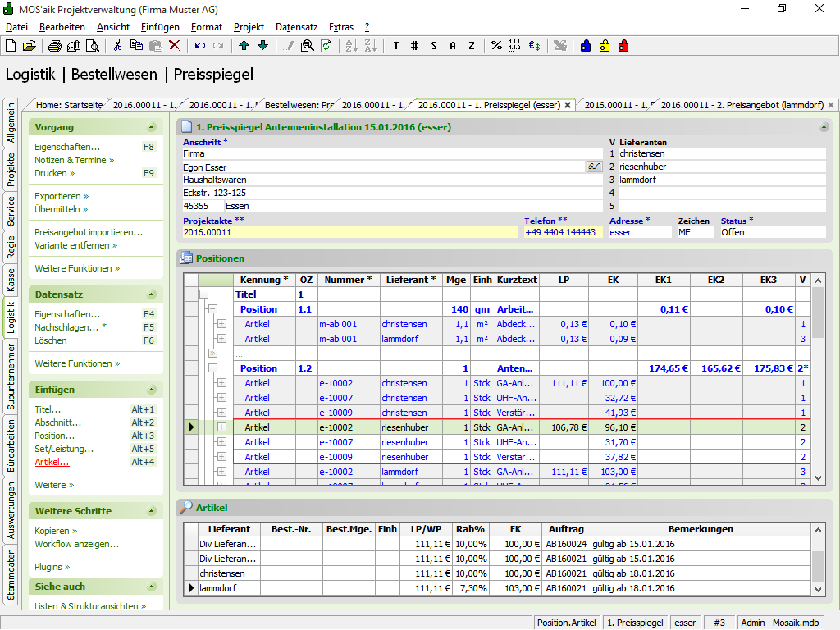Click the green Move down arrow
Screen dimensions: 840x630
point(263,46)
